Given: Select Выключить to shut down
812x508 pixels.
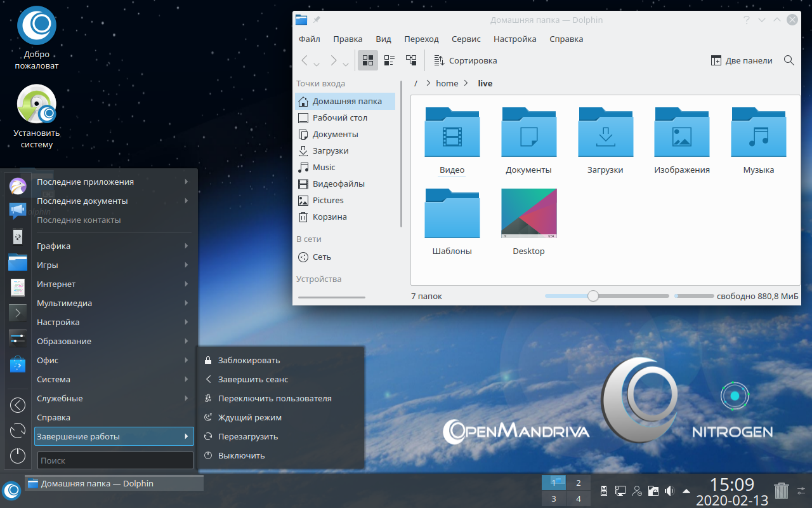Looking at the screenshot, I should click(x=281, y=455).
